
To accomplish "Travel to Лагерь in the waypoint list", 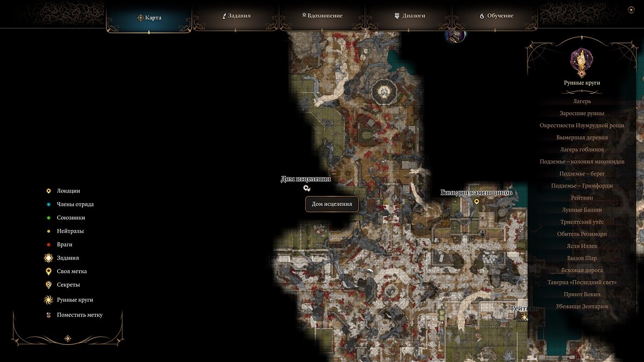I will click(x=582, y=101).
